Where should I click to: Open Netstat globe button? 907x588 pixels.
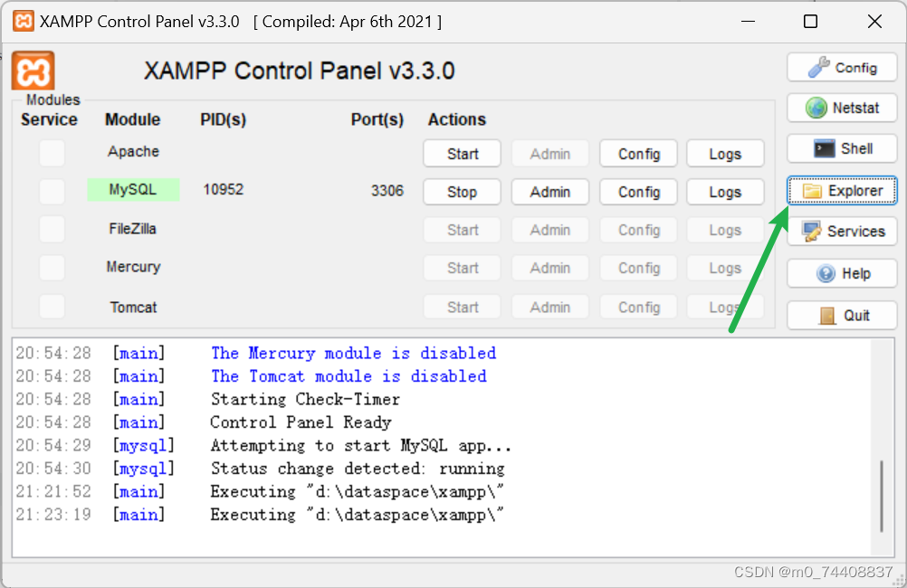pos(842,108)
